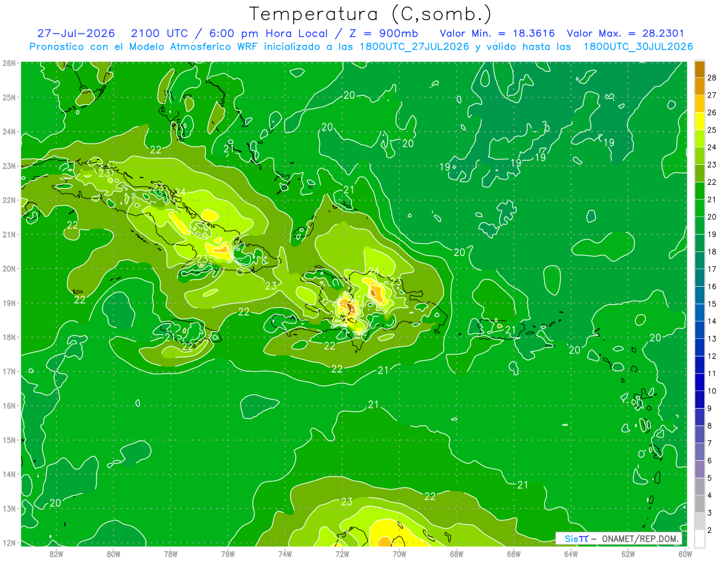Click the bright yellow legend swatch between 25 and 26
Viewport: 728px width, 562px height.
coord(699,121)
